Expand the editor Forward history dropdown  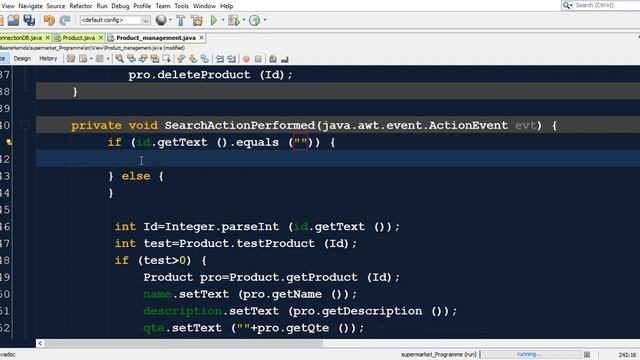tap(108, 59)
